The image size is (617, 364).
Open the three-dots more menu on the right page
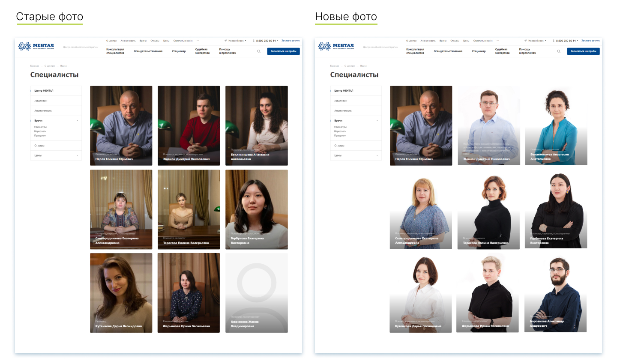pyautogui.click(x=497, y=41)
